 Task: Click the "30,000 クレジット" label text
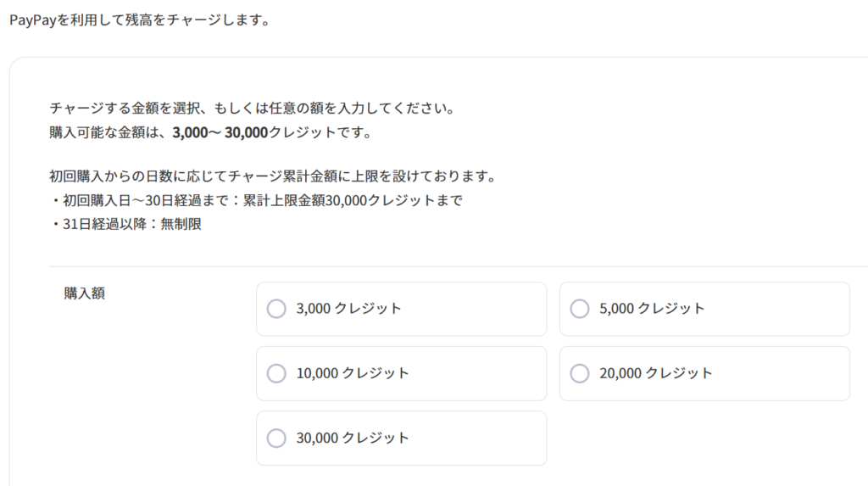click(x=353, y=439)
